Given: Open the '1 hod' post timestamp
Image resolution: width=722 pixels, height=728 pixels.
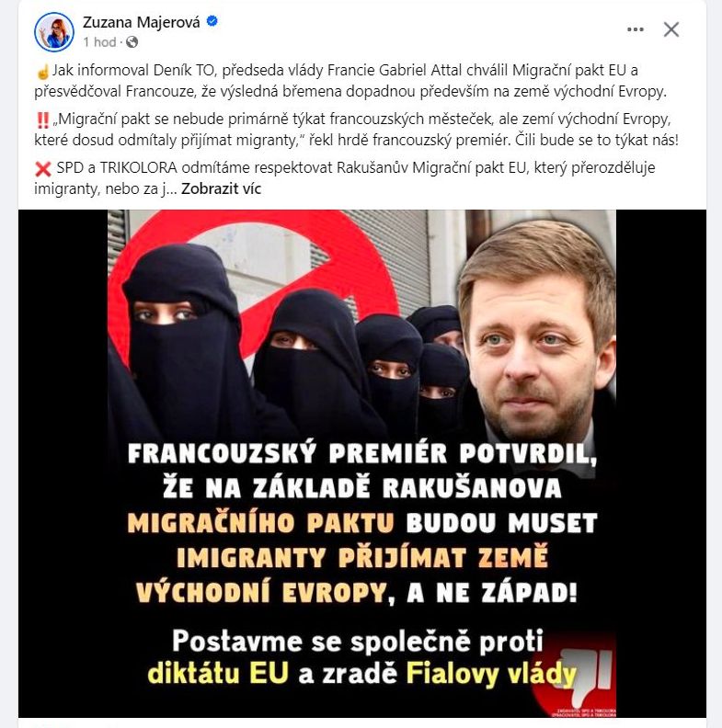Looking at the screenshot, I should 99,42.
